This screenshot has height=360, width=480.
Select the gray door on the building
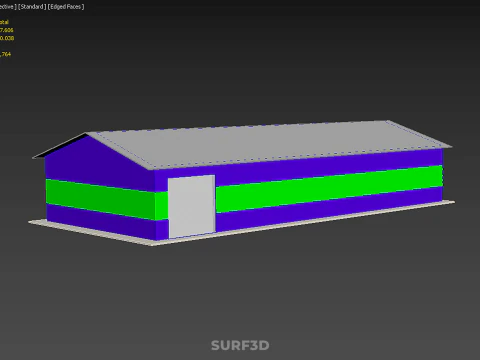(191, 206)
